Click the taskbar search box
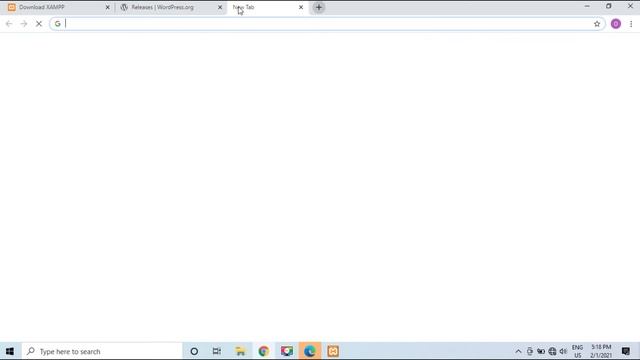The image size is (640, 360). pyautogui.click(x=102, y=351)
